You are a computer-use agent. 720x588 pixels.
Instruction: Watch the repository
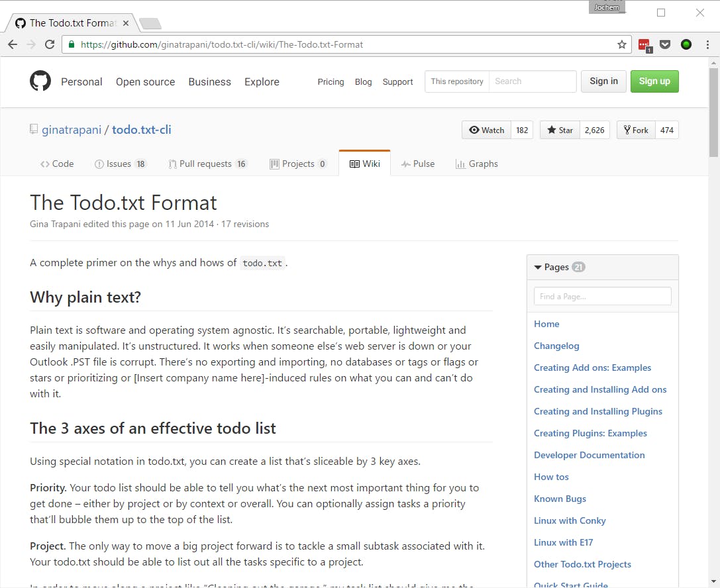[486, 130]
